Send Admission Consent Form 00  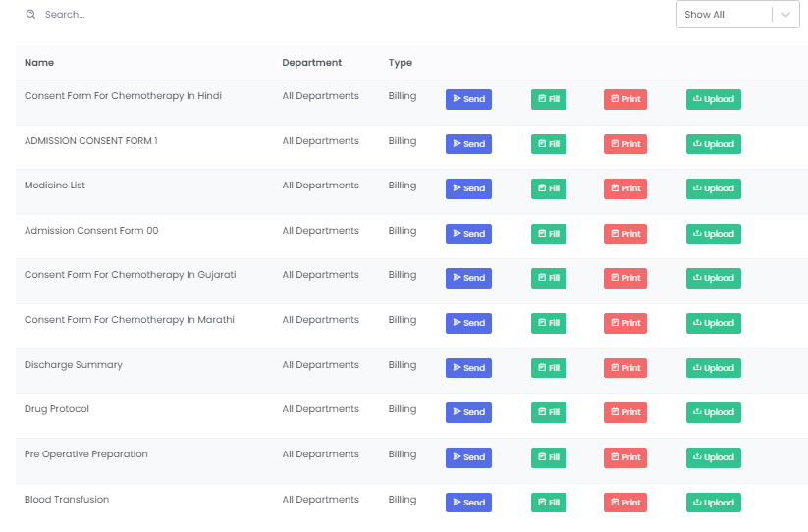click(x=468, y=234)
